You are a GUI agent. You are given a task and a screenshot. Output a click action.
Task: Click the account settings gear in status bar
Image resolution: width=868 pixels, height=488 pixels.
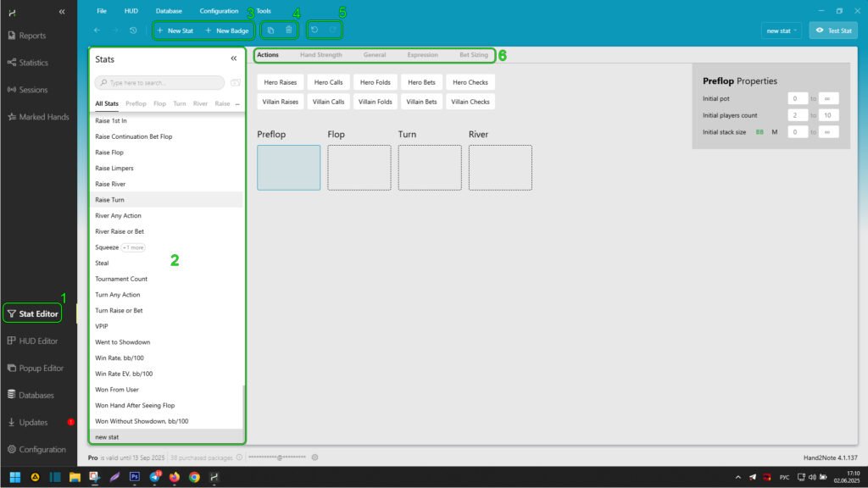point(314,457)
